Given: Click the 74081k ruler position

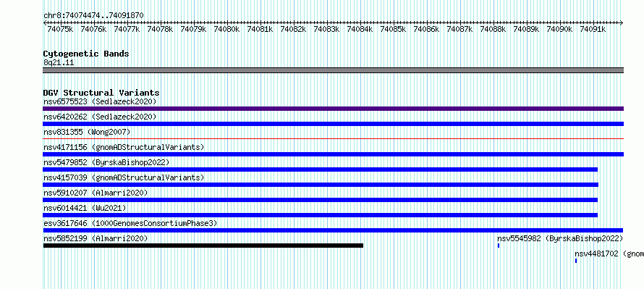Looking at the screenshot, I should click(x=260, y=29).
